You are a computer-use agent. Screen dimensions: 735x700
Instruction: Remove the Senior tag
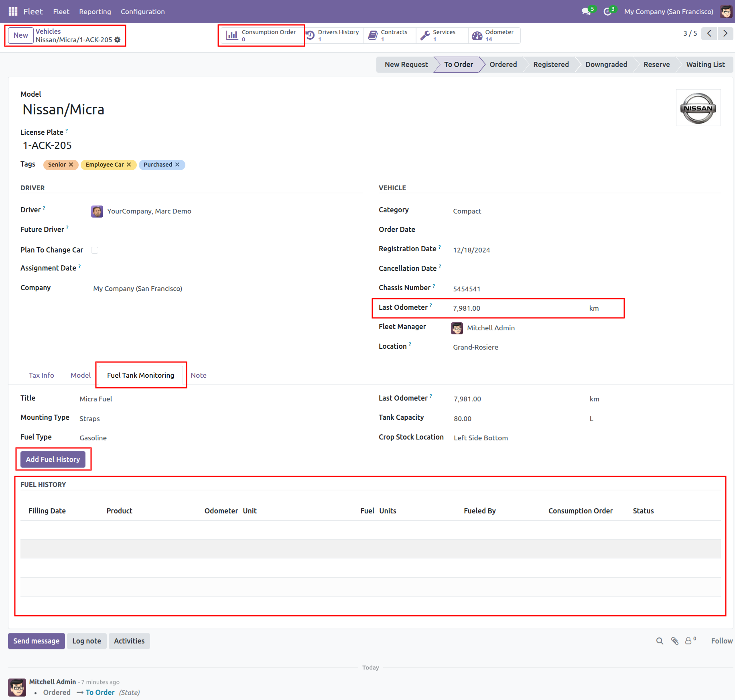pos(71,165)
